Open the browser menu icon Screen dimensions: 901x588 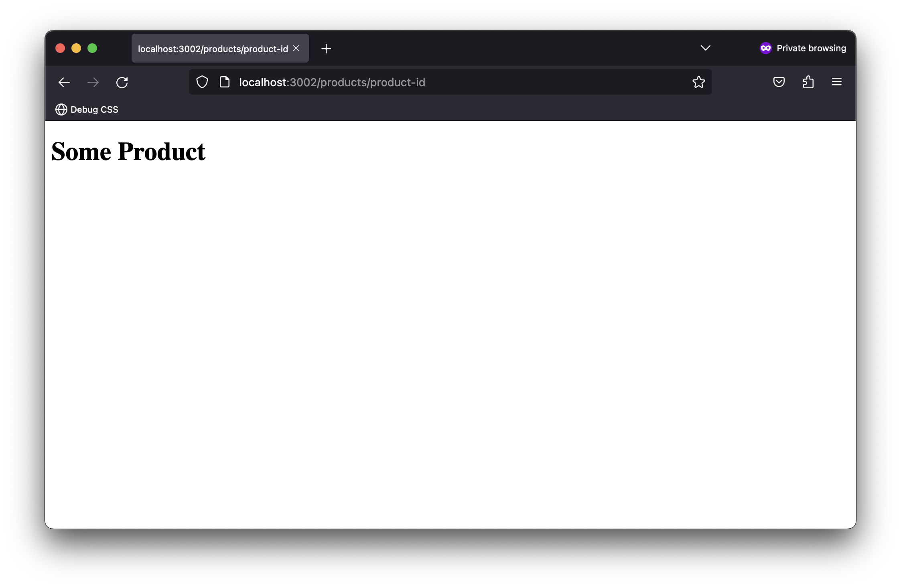click(x=837, y=81)
